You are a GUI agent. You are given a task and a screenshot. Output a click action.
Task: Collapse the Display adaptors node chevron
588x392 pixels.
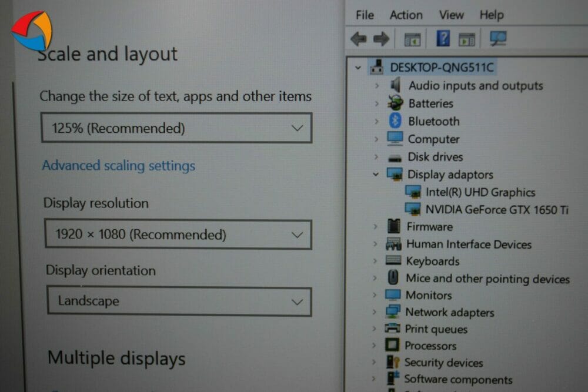375,175
